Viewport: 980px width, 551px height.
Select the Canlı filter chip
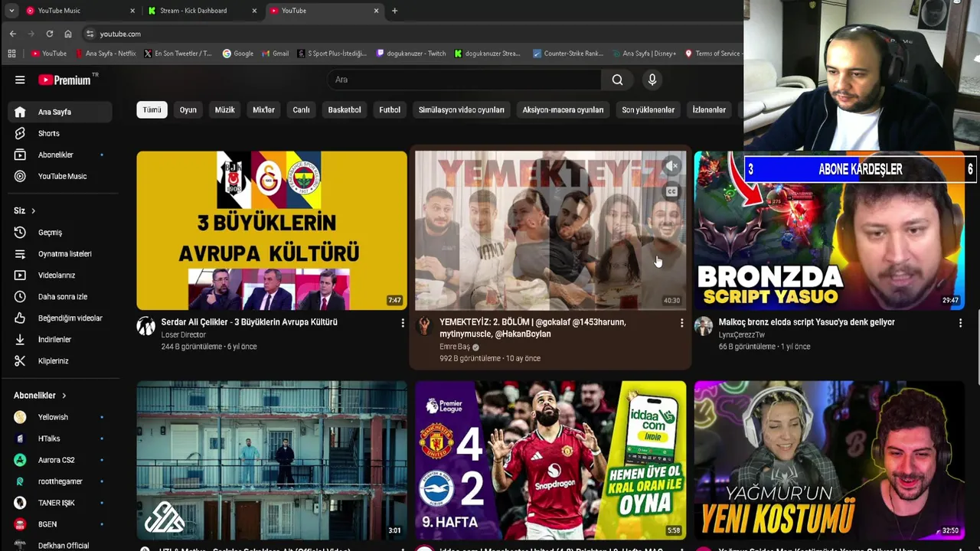301,109
